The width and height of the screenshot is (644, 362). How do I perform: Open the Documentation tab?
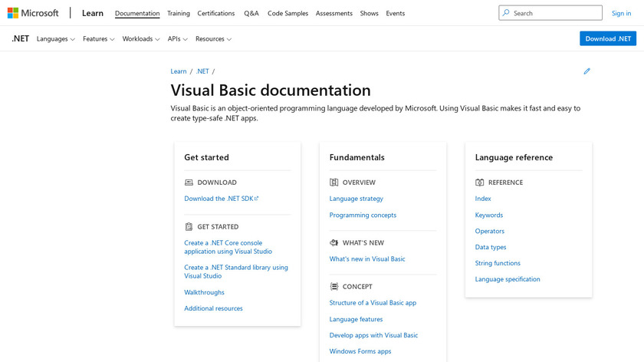point(137,13)
